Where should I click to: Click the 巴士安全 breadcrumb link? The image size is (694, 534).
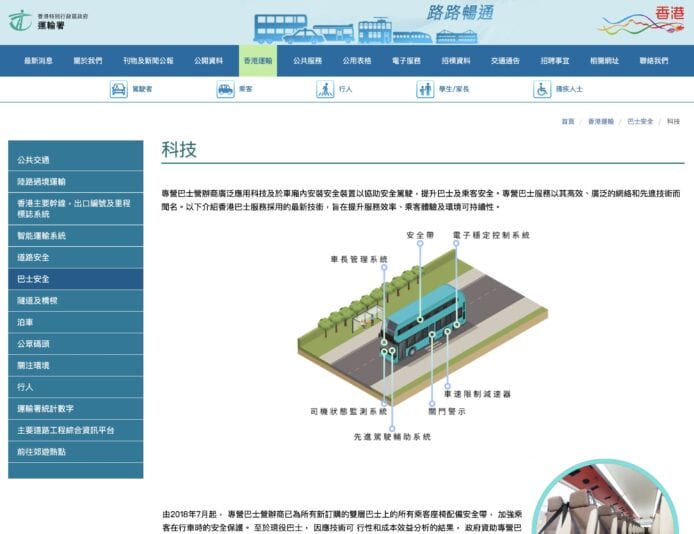(640, 121)
